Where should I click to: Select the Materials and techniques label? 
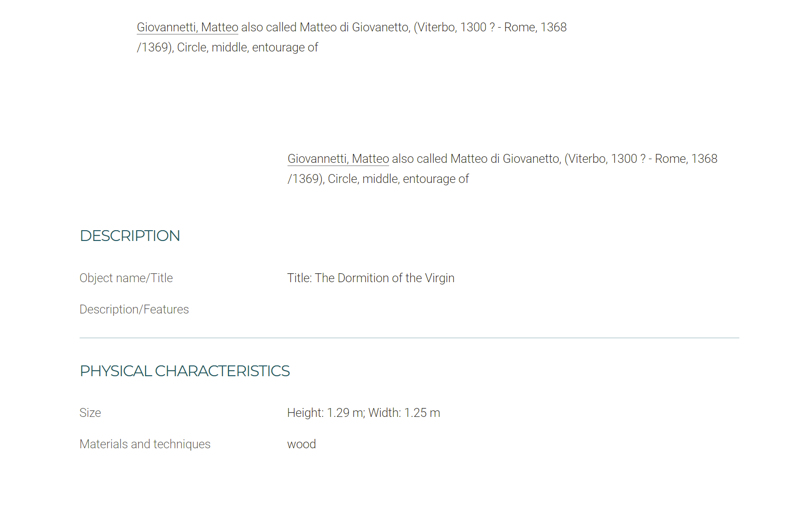click(145, 444)
